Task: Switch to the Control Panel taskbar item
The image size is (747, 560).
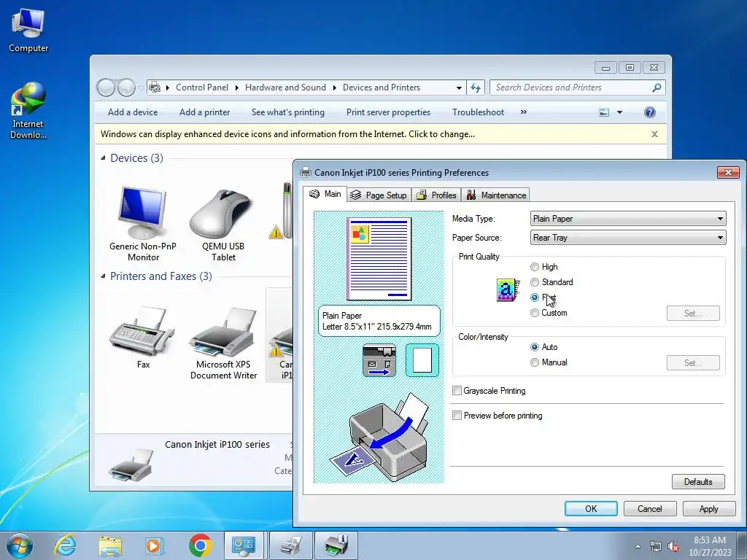Action: click(x=244, y=545)
